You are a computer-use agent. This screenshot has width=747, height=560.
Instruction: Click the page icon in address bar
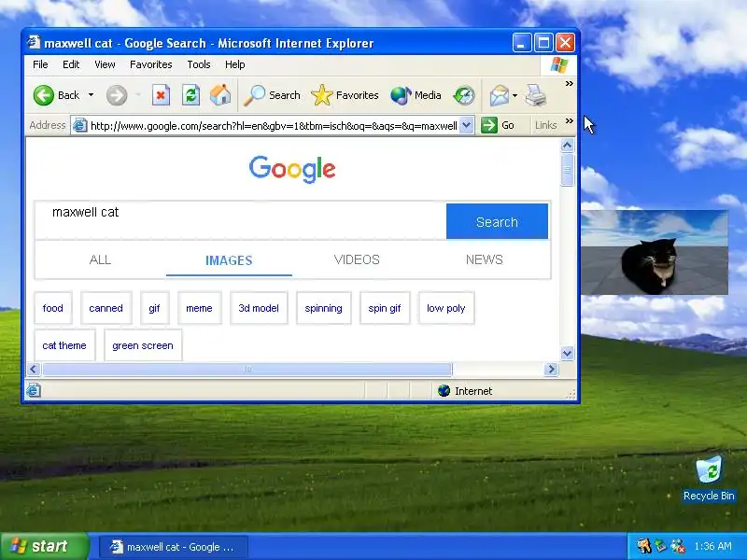pos(79,126)
